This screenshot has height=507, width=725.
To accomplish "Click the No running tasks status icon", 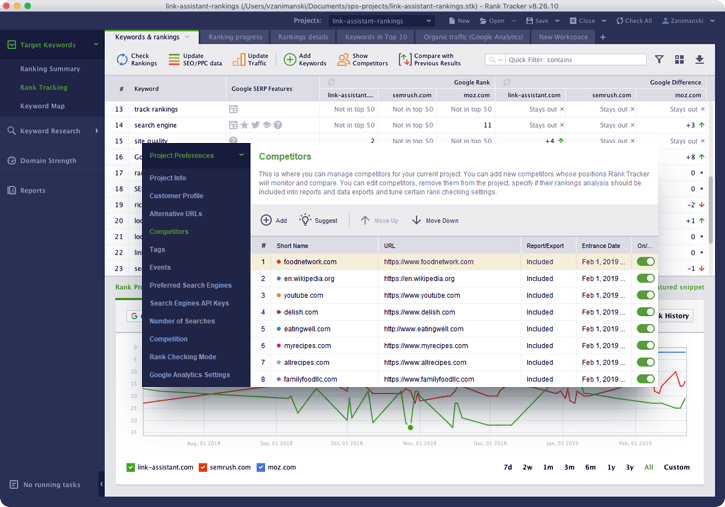I will (13, 484).
